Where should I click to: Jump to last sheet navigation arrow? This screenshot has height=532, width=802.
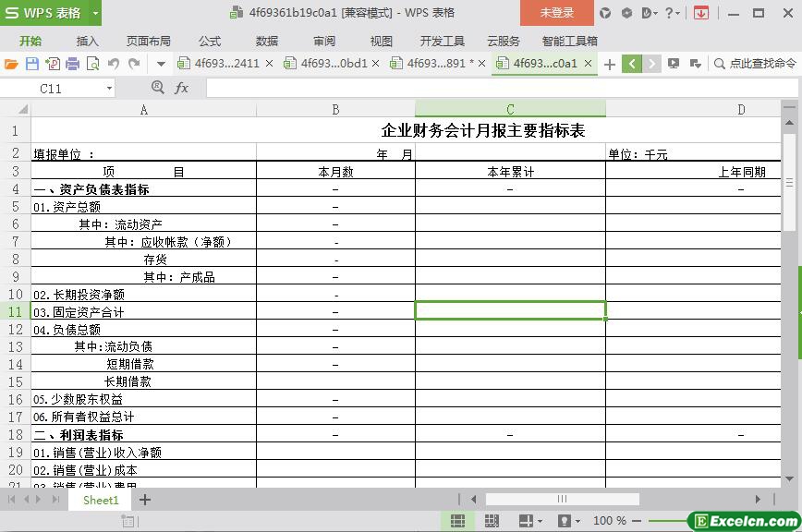[55, 500]
